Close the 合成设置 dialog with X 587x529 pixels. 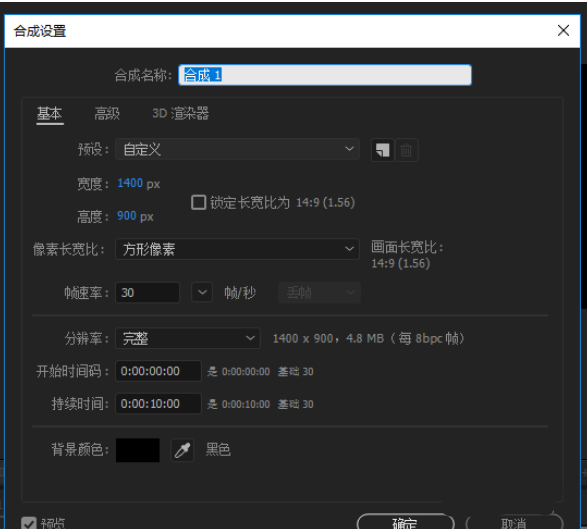563,30
